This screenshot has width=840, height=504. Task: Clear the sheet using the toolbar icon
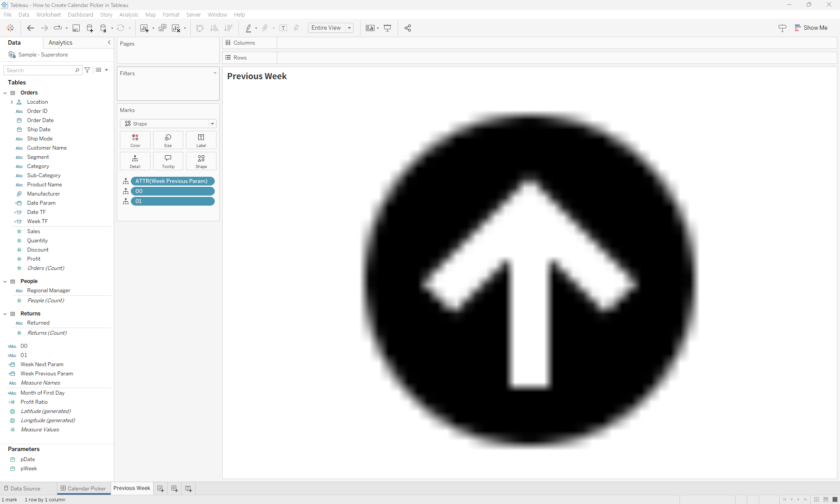tap(175, 28)
